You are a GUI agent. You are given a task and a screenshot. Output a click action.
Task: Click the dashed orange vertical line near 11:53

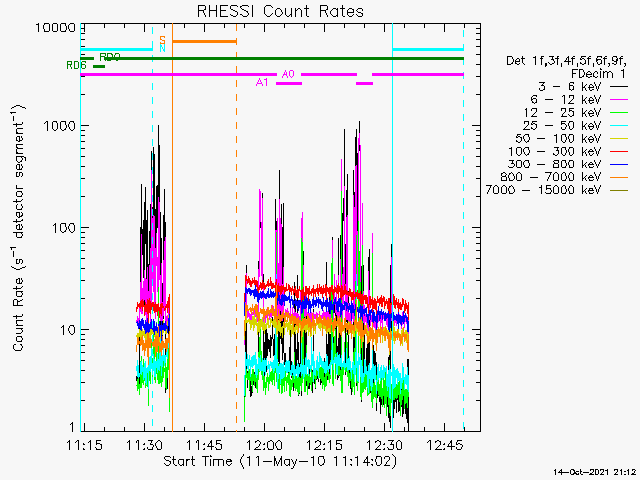pos(236,227)
